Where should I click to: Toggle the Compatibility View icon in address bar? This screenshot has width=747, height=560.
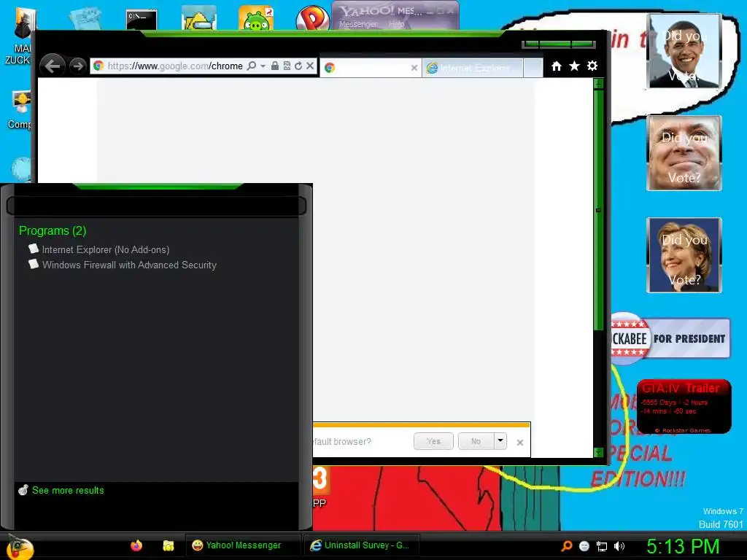(x=287, y=66)
